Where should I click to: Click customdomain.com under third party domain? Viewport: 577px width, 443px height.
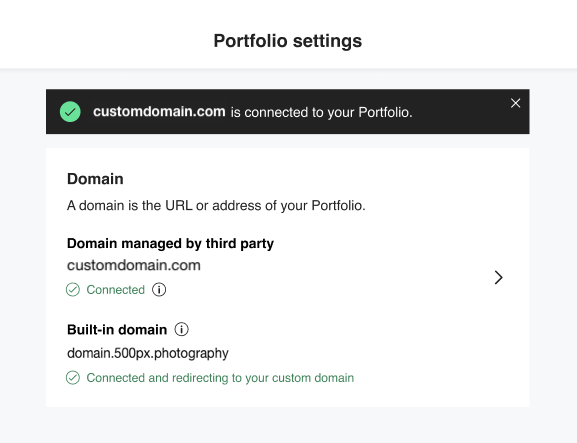pyautogui.click(x=134, y=265)
